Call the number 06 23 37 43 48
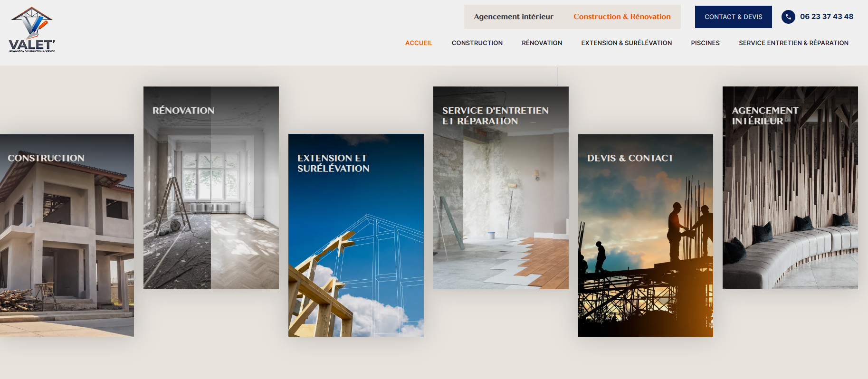The width and height of the screenshot is (868, 379). 826,17
